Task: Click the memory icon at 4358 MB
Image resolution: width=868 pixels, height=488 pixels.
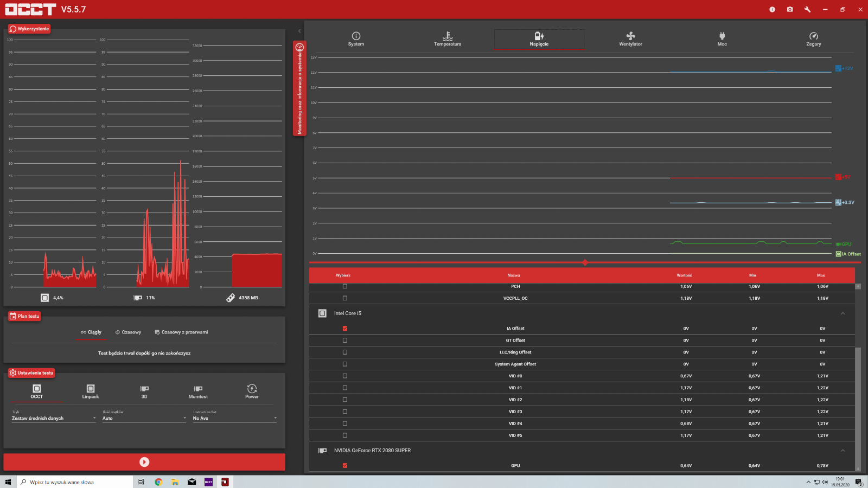Action: pos(231,298)
